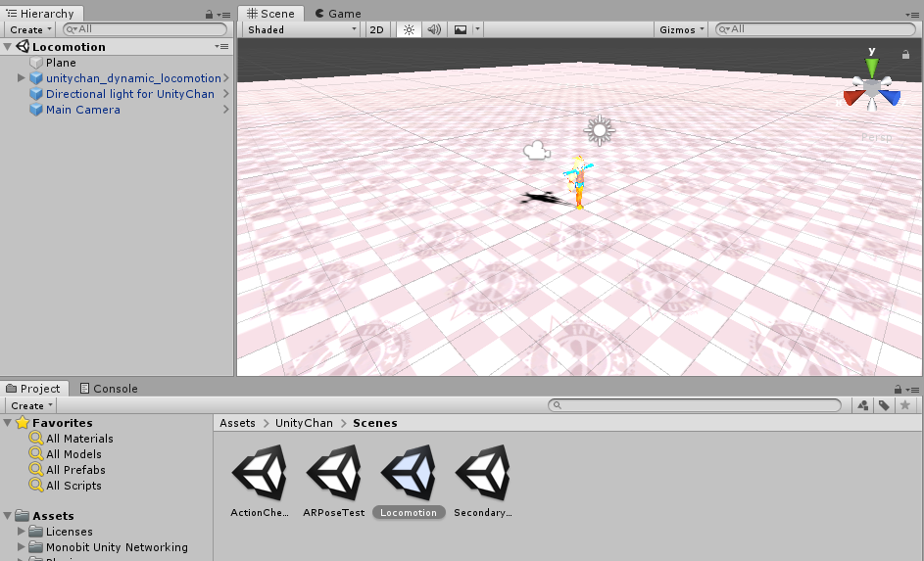
Task: Click green Y axis on scene gizmo
Action: coord(871,68)
